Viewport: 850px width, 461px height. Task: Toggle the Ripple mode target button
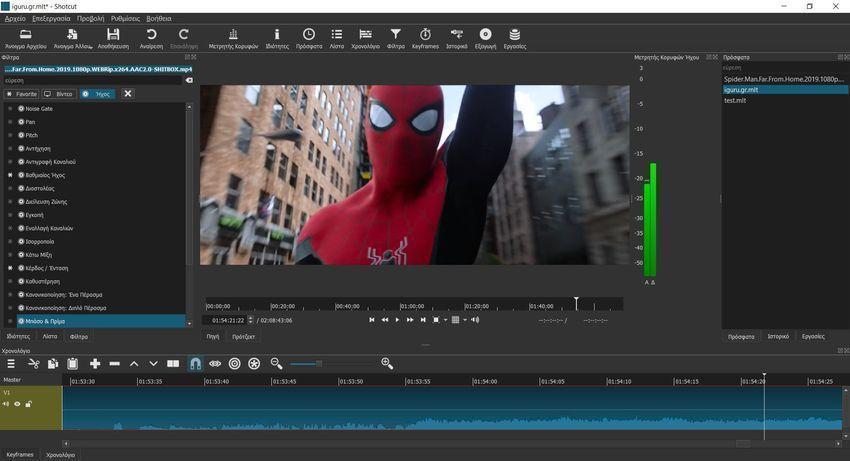coord(234,364)
